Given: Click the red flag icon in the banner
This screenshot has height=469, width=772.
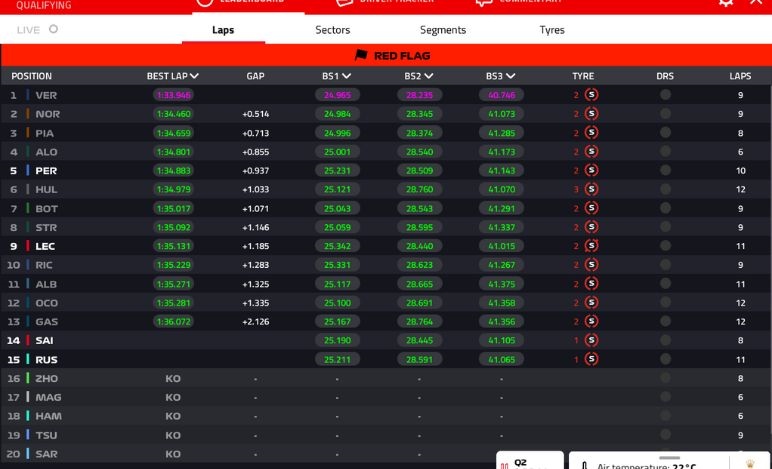Looking at the screenshot, I should point(361,56).
